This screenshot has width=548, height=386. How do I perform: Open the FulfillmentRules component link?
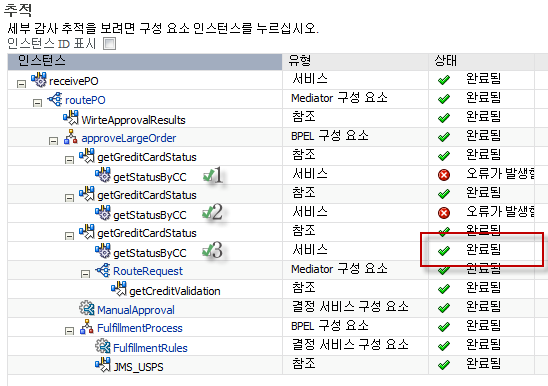click(x=150, y=348)
